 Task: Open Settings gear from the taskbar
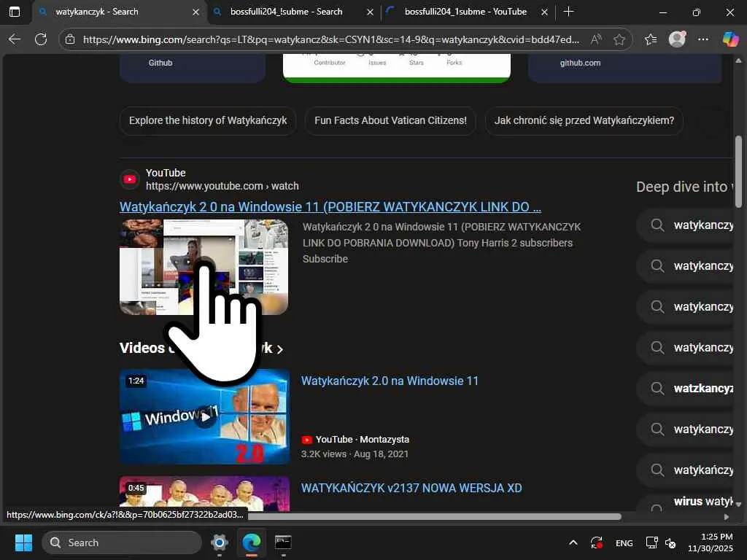tap(220, 542)
